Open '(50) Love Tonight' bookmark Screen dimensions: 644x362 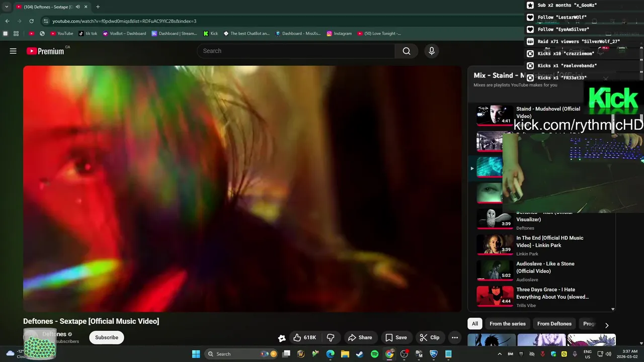pyautogui.click(x=379, y=34)
